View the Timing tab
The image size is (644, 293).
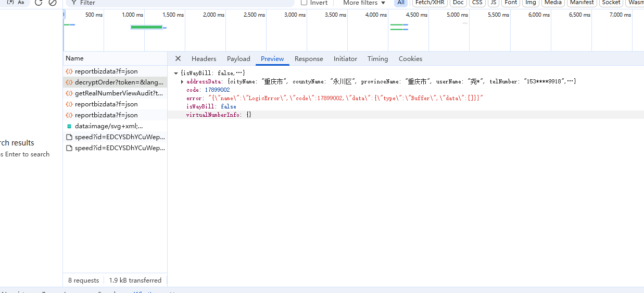[x=377, y=59]
